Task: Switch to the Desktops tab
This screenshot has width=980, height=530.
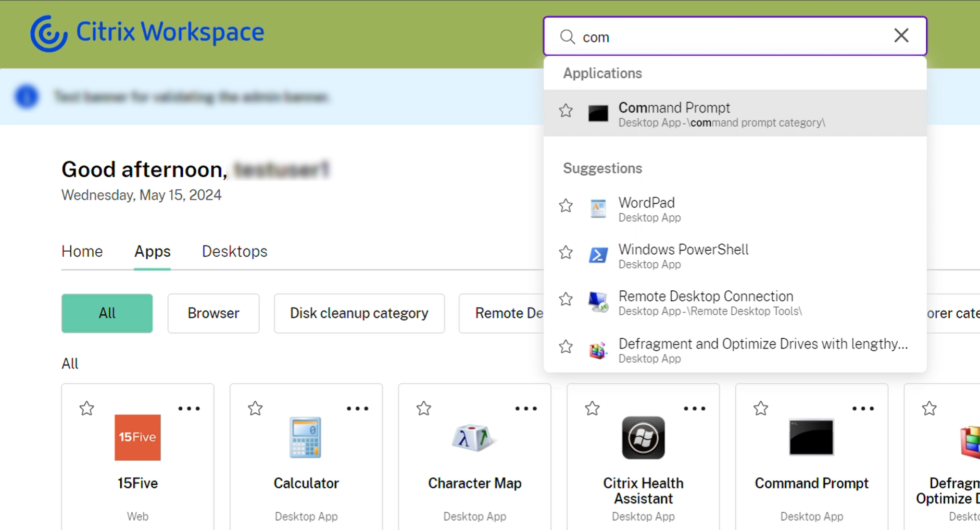Action: tap(234, 252)
